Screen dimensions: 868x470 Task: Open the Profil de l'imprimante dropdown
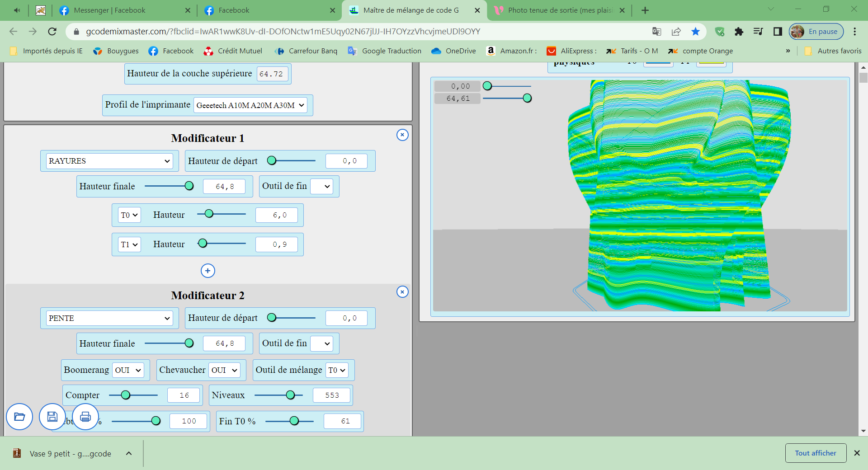[250, 105]
